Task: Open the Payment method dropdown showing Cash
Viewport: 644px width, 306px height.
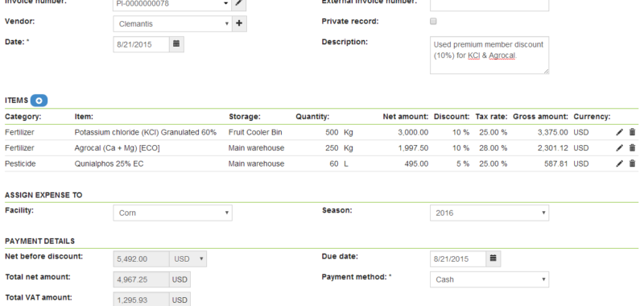Action: pyautogui.click(x=489, y=279)
